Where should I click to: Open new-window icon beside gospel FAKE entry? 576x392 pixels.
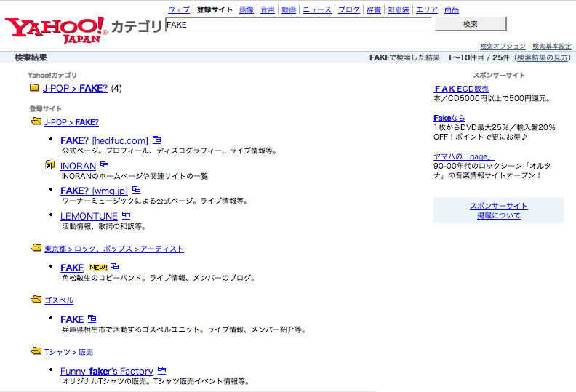[x=92, y=319]
